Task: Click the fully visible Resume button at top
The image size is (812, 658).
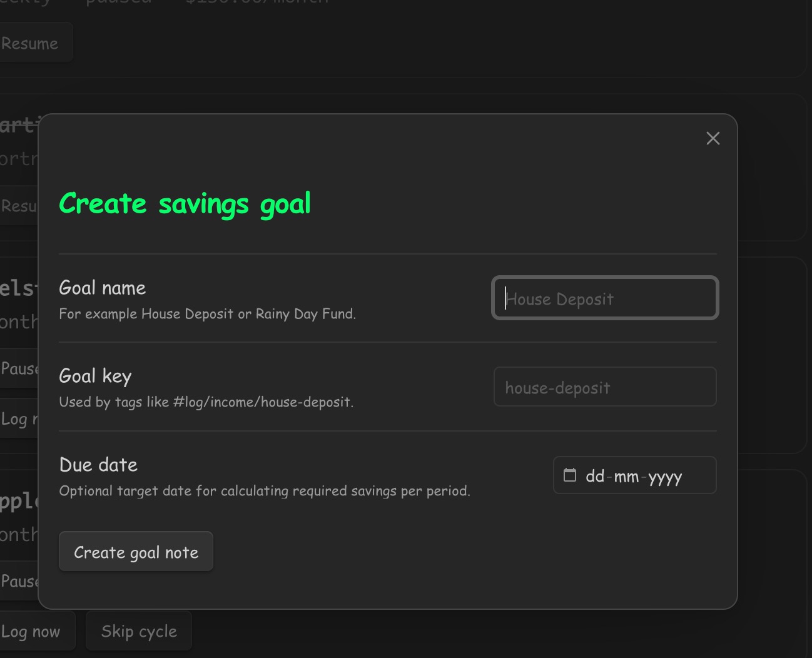Action: coord(35,43)
